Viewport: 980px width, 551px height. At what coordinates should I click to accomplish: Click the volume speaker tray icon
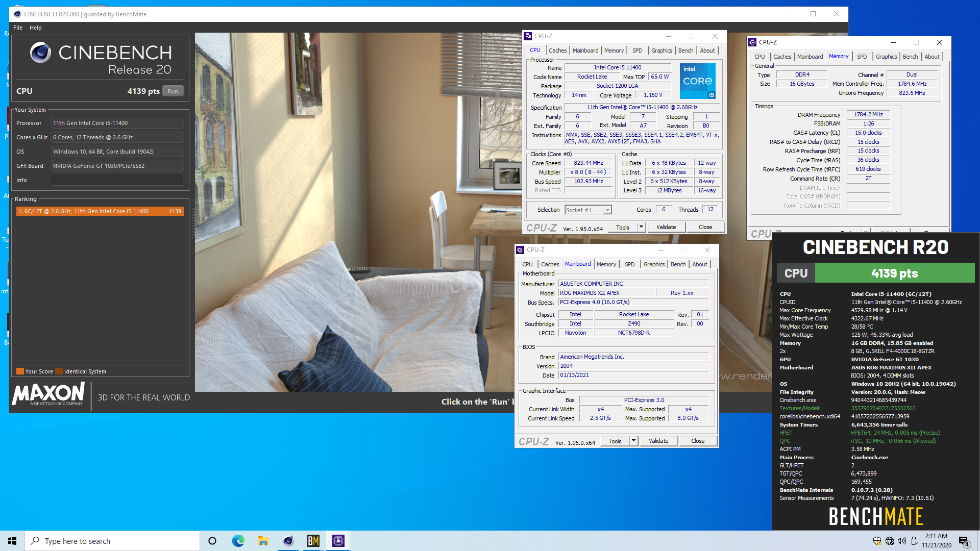click(x=902, y=541)
